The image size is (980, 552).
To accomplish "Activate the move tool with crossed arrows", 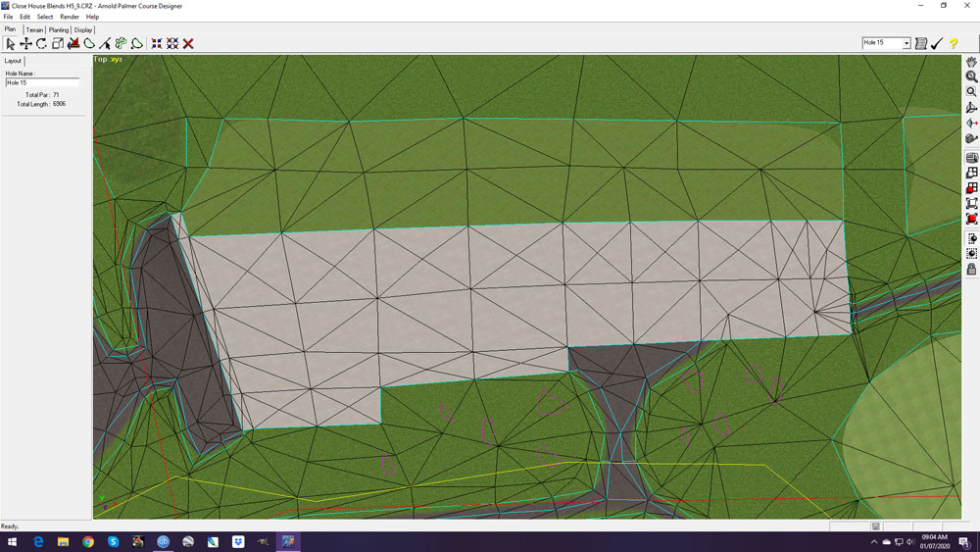I will coord(26,44).
